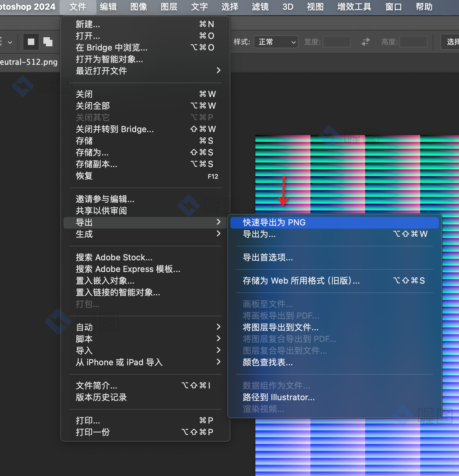Expand the 导入 submenu
Screen dimensions: 459x476
click(145, 351)
